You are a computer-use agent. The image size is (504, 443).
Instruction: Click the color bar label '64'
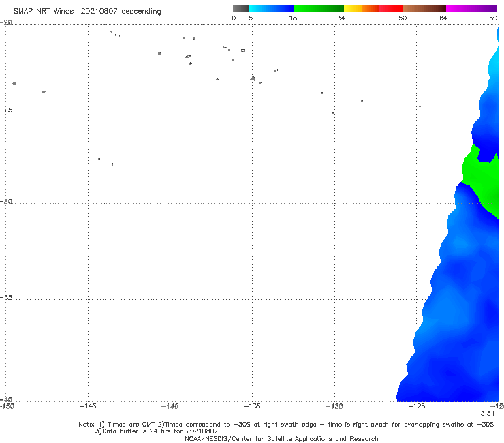click(x=443, y=18)
